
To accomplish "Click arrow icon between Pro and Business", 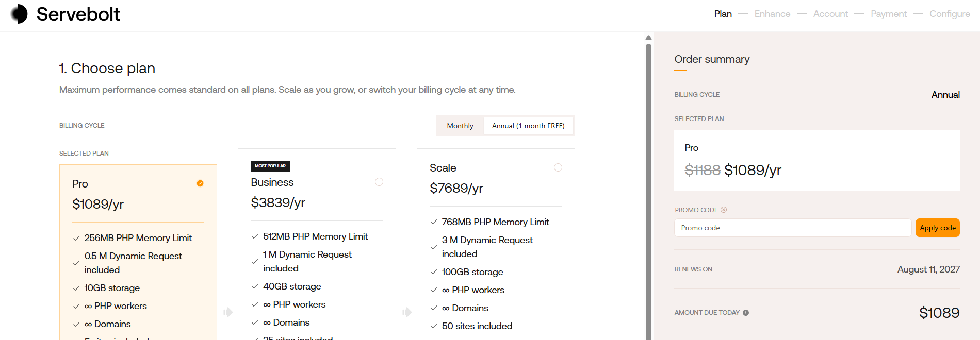I will point(227,312).
